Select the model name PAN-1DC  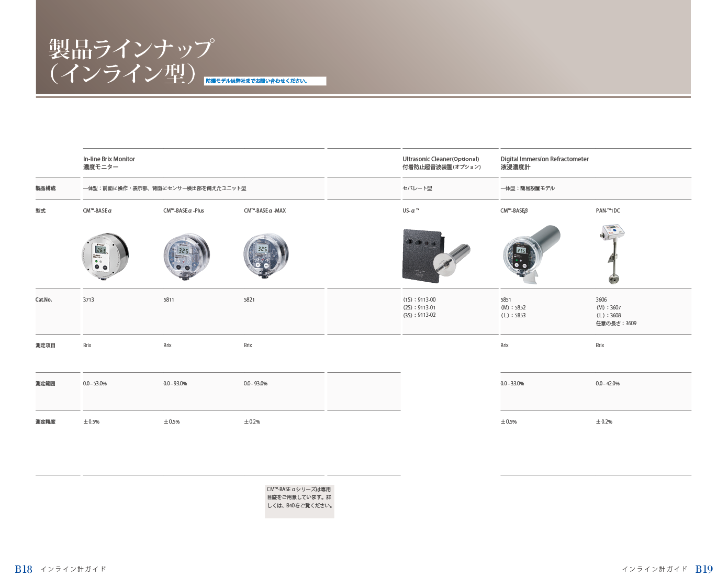[608, 210]
